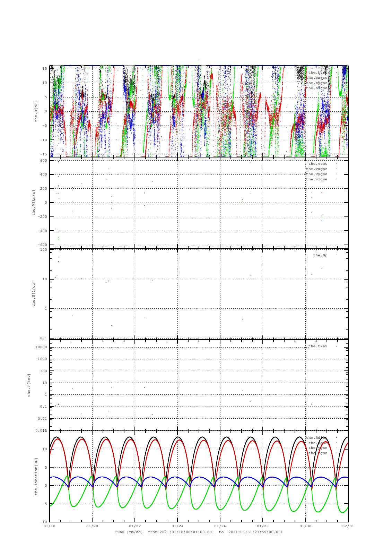This screenshot has height=555, width=392.
Task: Click the 0.01 temperature tick label
Action: pyautogui.click(x=42, y=418)
